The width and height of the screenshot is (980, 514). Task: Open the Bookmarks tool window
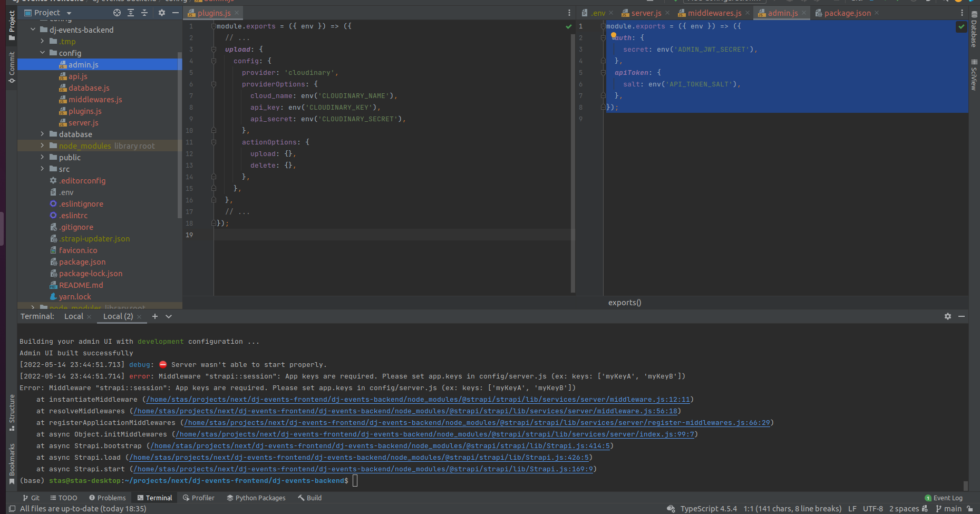click(x=12, y=463)
